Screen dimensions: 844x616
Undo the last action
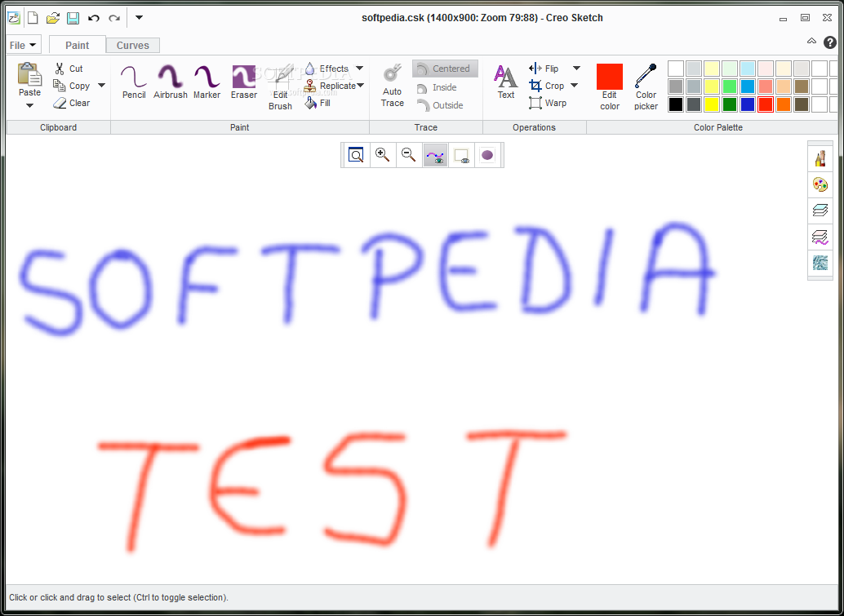tap(94, 18)
